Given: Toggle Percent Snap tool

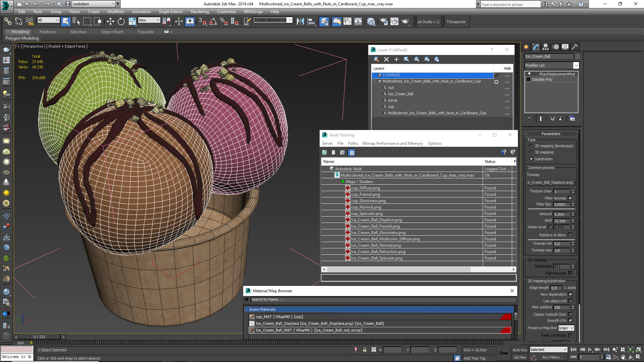Looking at the screenshot, I should 224,21.
